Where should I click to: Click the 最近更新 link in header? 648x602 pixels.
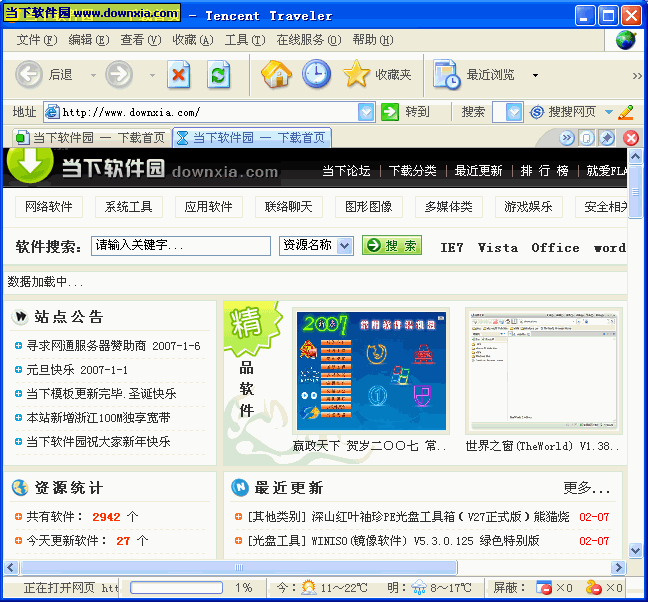[x=478, y=171]
